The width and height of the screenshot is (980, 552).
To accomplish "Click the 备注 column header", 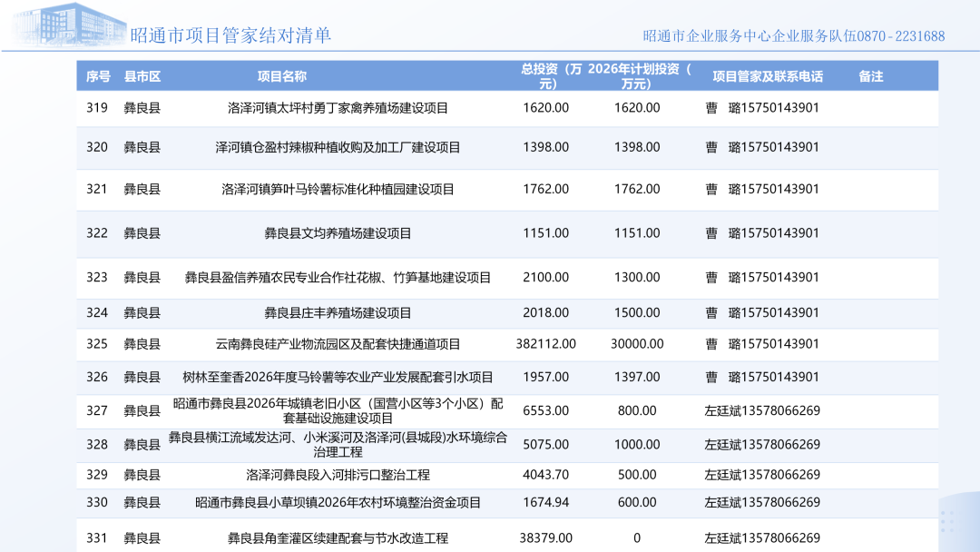I will pos(870,76).
